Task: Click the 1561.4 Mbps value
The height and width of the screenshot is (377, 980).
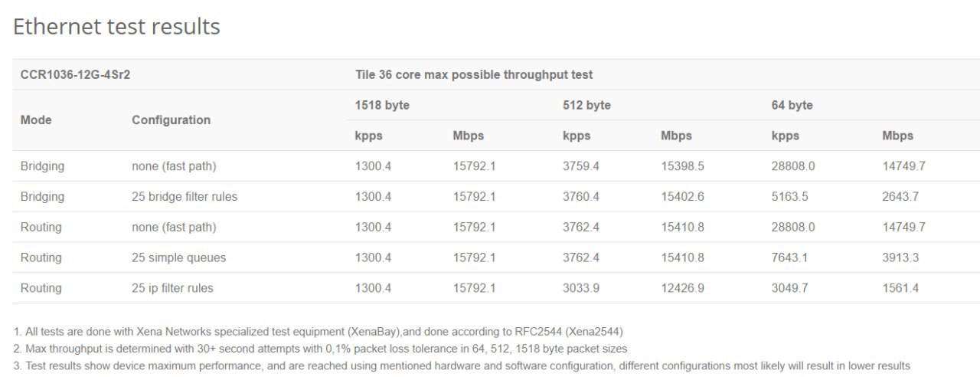Action: tap(900, 288)
